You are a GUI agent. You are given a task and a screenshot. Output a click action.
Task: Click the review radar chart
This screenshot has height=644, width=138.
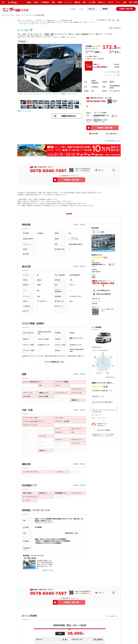(103, 363)
